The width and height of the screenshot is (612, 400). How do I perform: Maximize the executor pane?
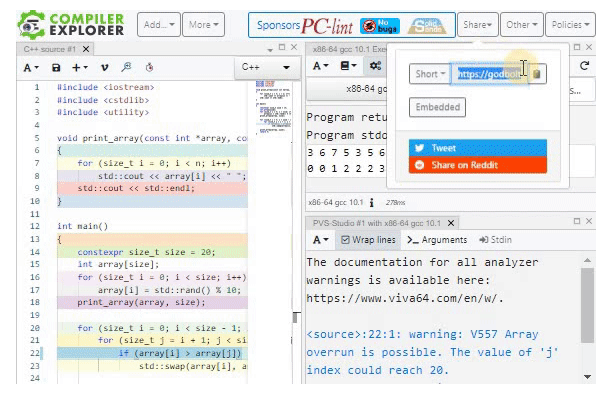[x=577, y=47]
